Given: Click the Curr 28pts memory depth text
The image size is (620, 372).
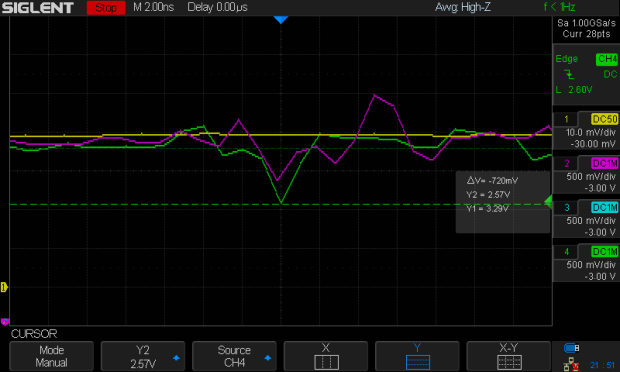Looking at the screenshot, I should (x=586, y=34).
